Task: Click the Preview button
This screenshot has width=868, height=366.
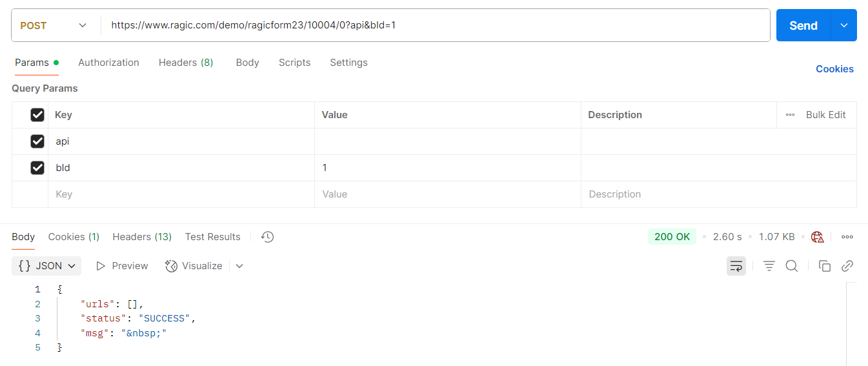Action: pyautogui.click(x=122, y=266)
